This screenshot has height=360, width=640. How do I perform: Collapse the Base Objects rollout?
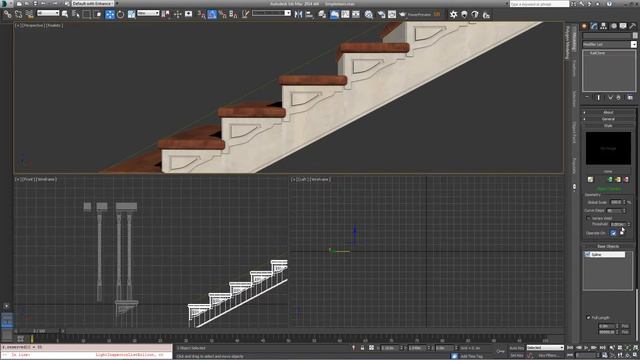[x=608, y=247]
